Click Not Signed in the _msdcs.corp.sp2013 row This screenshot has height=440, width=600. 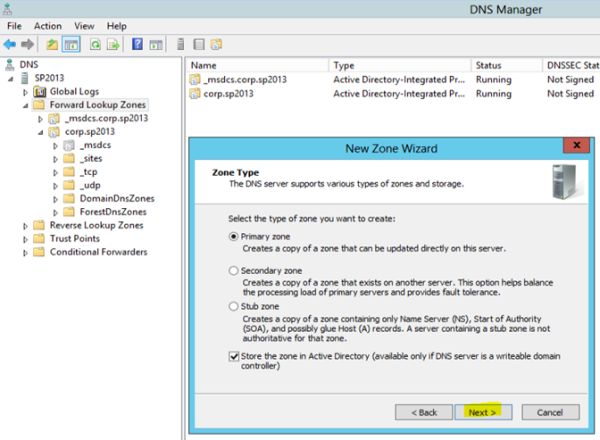(570, 80)
